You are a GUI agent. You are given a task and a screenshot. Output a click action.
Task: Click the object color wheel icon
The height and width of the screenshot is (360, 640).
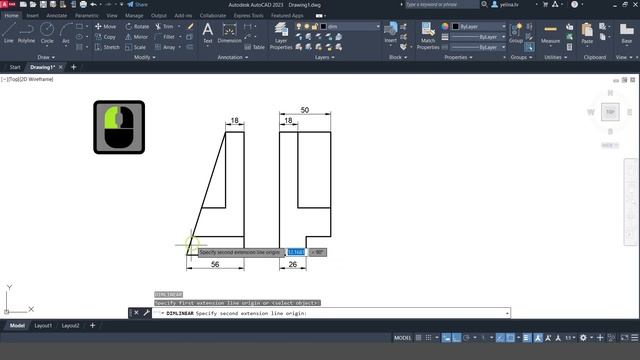pos(444,27)
